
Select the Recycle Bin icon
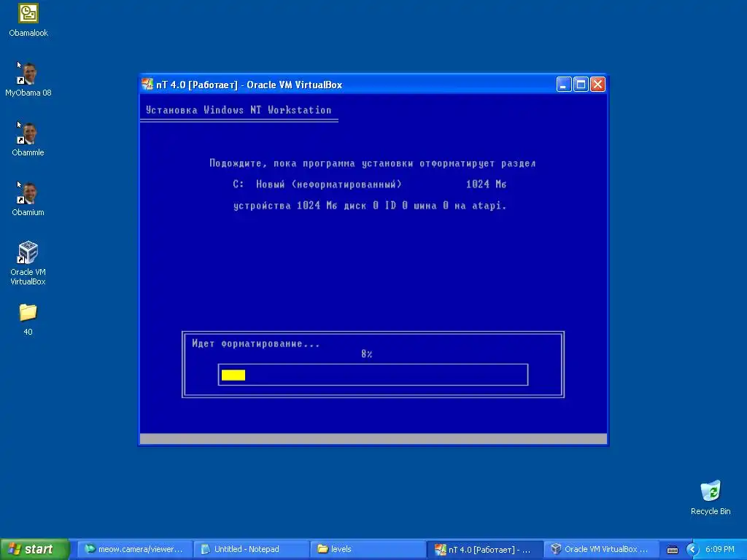(x=711, y=497)
